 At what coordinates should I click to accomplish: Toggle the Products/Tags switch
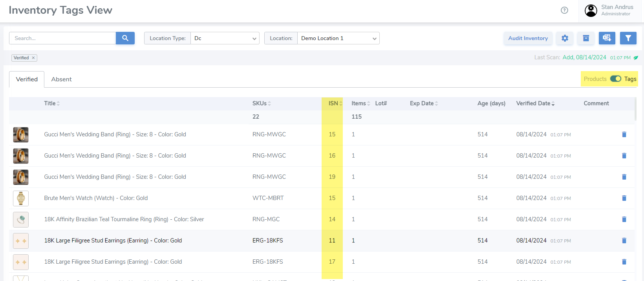(x=615, y=79)
